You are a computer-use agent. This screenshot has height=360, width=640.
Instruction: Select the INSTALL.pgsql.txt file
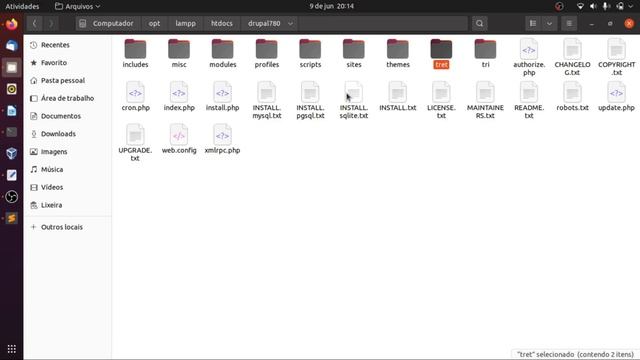coord(310,100)
